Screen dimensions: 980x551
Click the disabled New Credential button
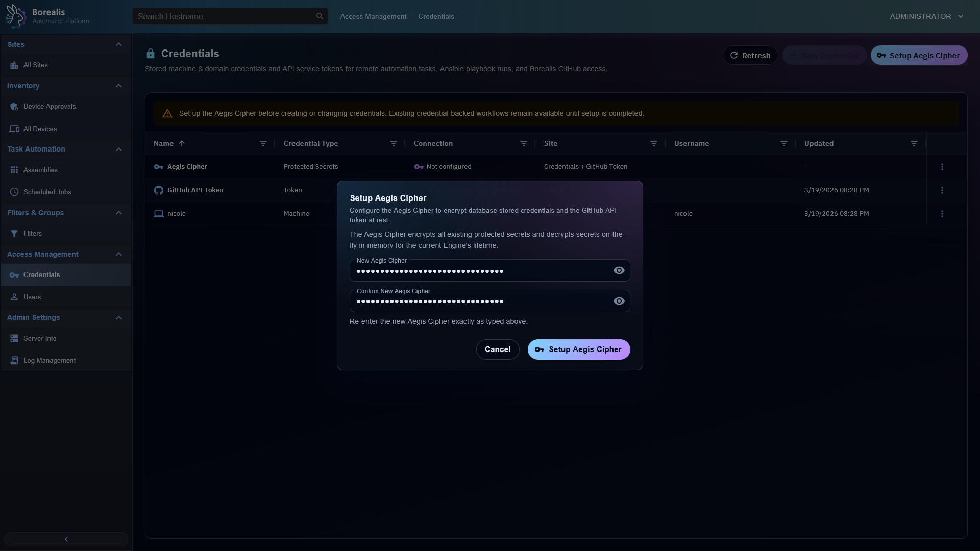tap(824, 55)
